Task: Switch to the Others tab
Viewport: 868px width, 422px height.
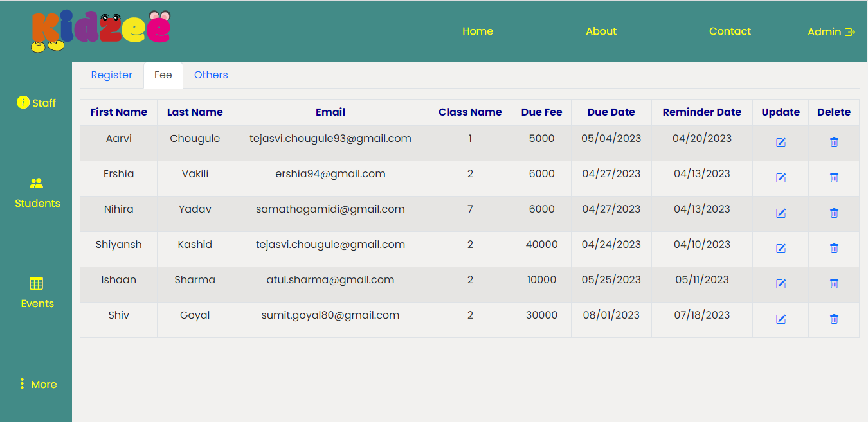Action: click(211, 75)
